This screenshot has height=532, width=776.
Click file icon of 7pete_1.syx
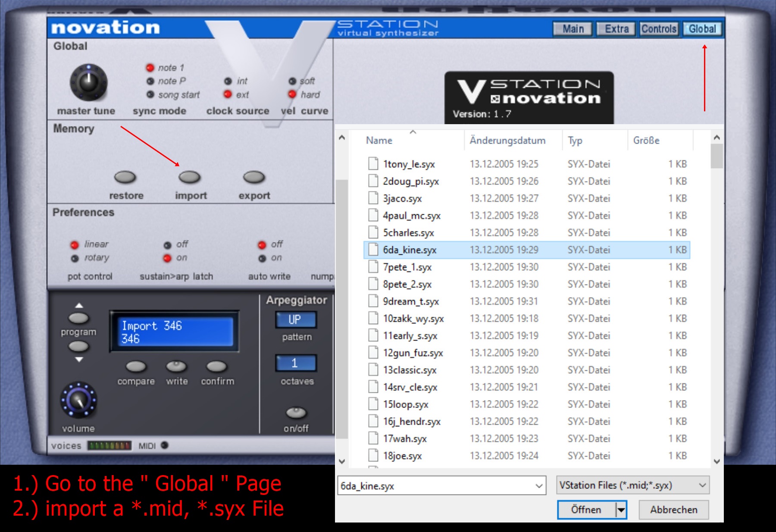373,267
